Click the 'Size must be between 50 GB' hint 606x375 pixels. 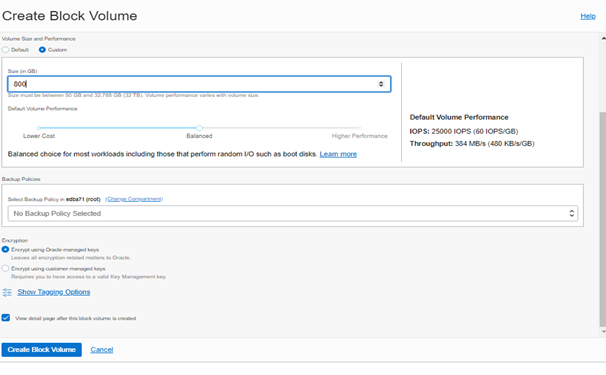pyautogui.click(x=133, y=95)
